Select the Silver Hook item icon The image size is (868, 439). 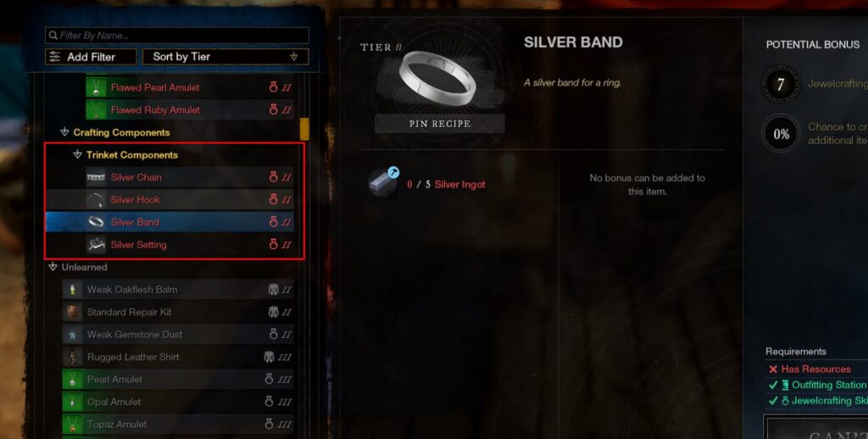(96, 200)
